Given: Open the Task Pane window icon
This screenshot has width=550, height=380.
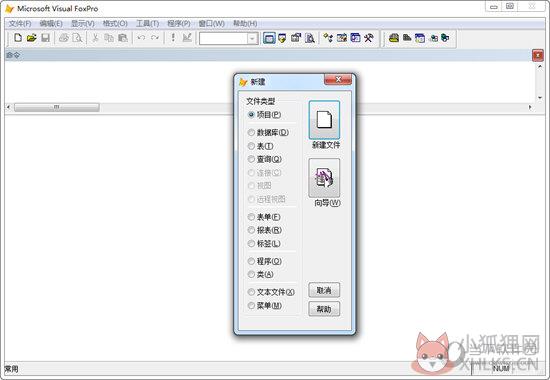Looking at the screenshot, I should point(355,38).
